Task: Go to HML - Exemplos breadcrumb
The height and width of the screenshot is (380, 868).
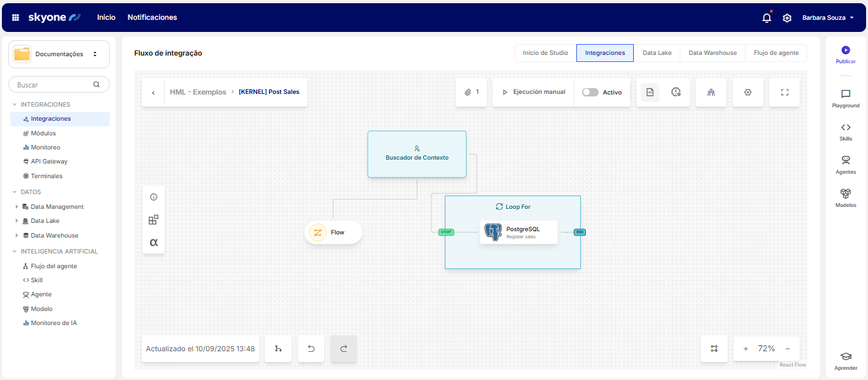Action: [x=198, y=92]
